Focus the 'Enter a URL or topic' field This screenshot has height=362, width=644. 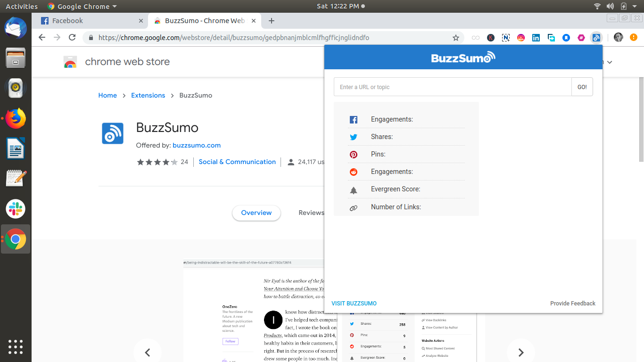[x=453, y=87]
